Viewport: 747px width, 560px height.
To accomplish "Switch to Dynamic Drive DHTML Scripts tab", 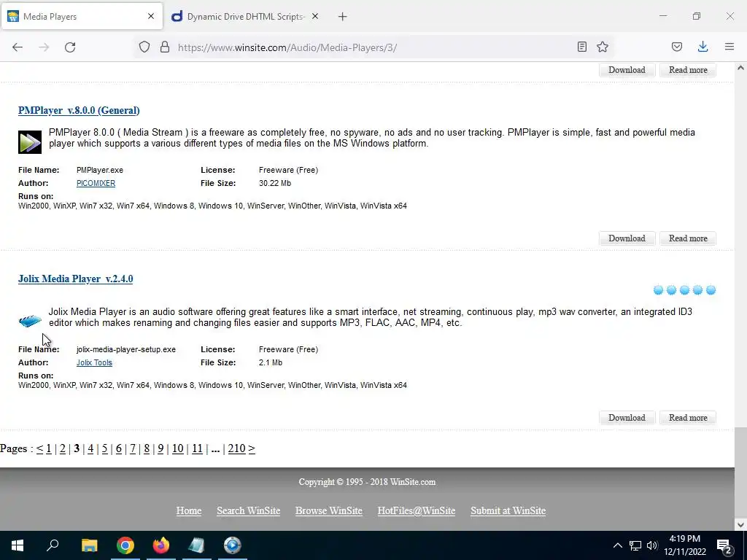I will (x=244, y=17).
